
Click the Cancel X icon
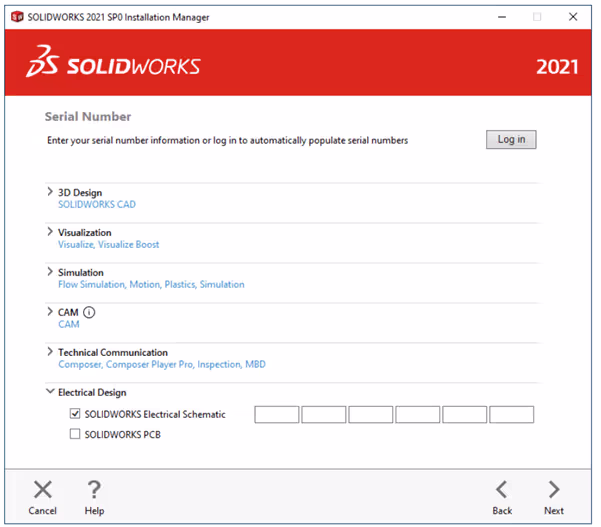pos(43,489)
